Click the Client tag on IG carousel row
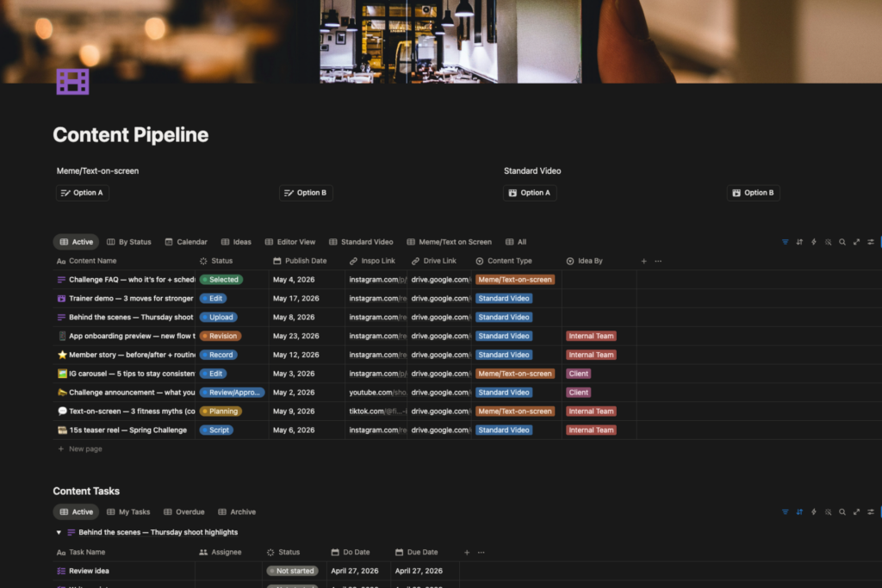 pyautogui.click(x=578, y=374)
